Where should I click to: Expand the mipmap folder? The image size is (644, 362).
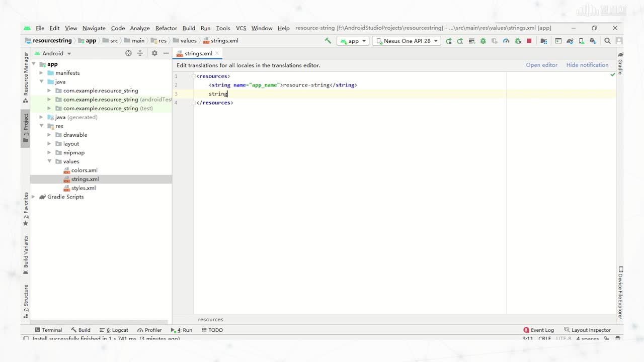[x=49, y=152]
